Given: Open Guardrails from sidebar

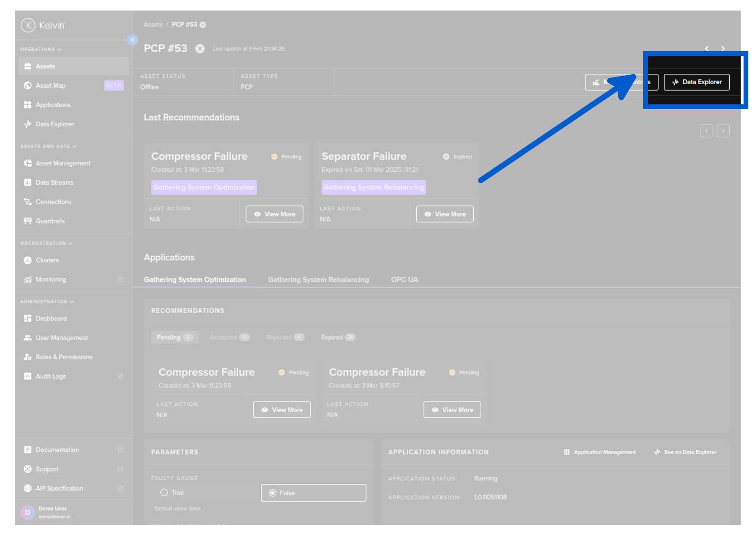Looking at the screenshot, I should point(50,221).
